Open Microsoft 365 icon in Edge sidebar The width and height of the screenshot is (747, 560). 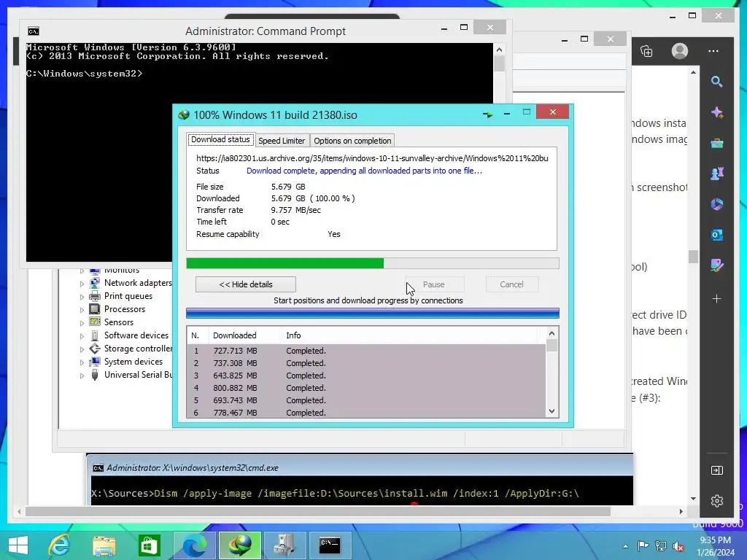pos(716,204)
